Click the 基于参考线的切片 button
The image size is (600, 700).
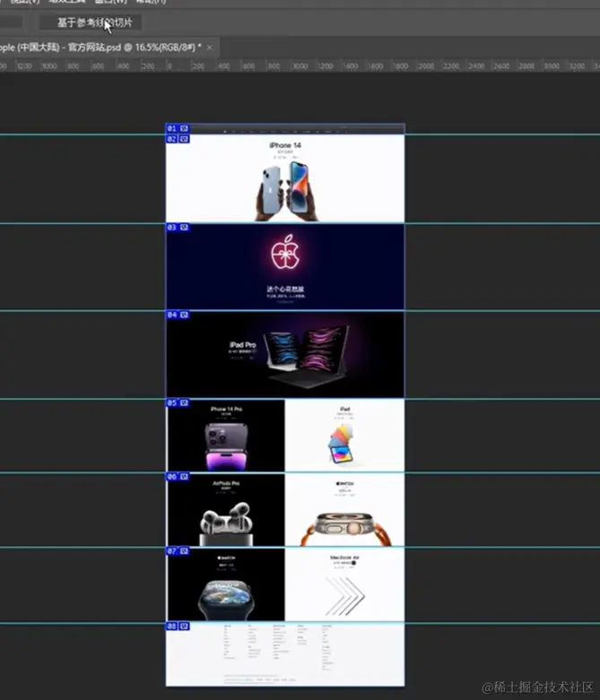[x=91, y=22]
